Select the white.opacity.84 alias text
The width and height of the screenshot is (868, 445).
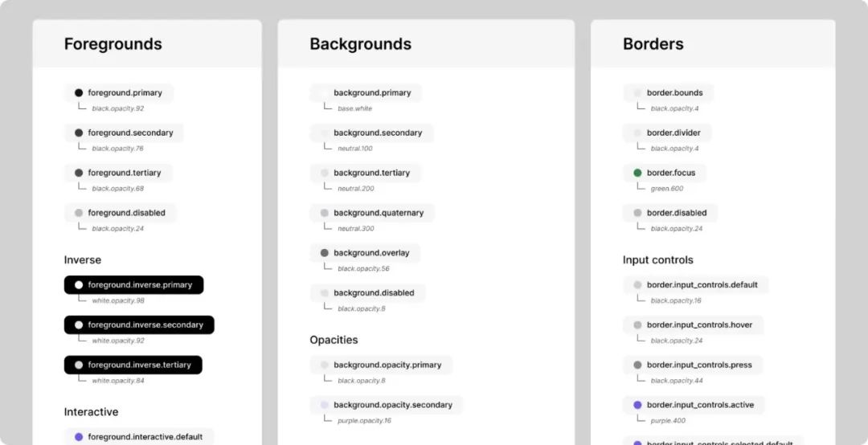(118, 381)
